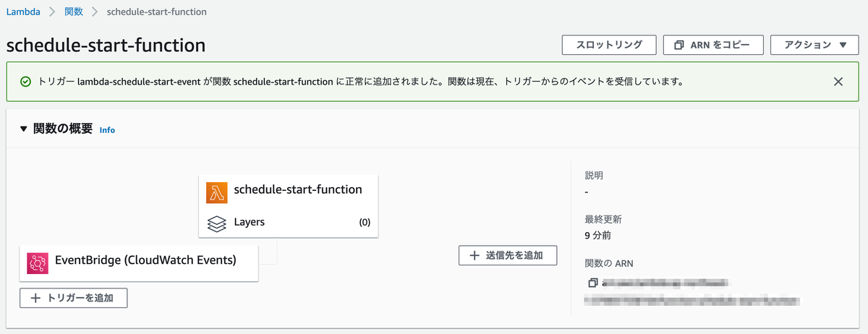Open the Lambda breadcrumb link
This screenshot has height=334, width=868.
pyautogui.click(x=23, y=12)
